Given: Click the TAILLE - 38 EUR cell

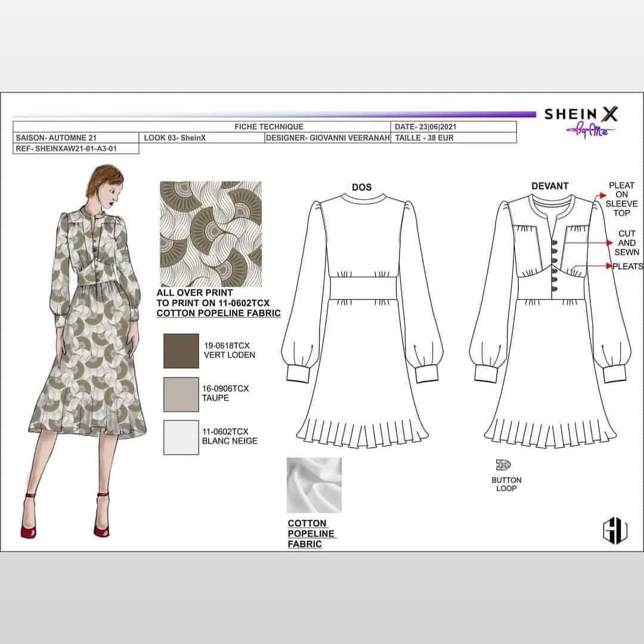Looking at the screenshot, I should pos(453,138).
